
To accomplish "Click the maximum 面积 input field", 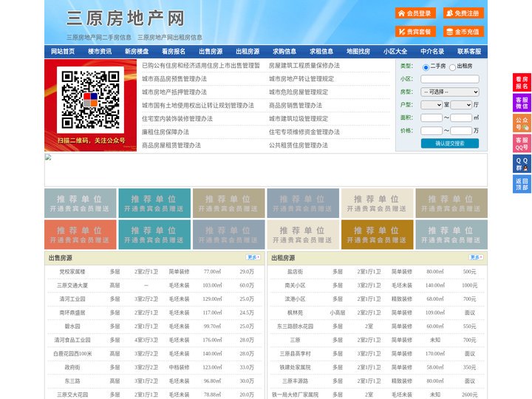I will (x=461, y=117).
